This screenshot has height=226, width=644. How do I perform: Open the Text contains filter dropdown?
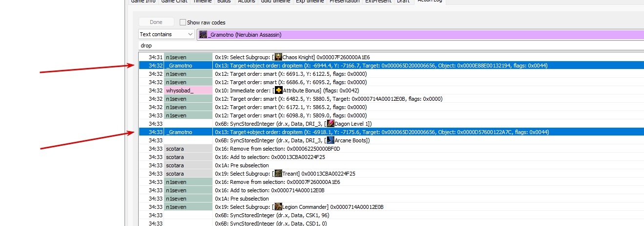pos(166,34)
